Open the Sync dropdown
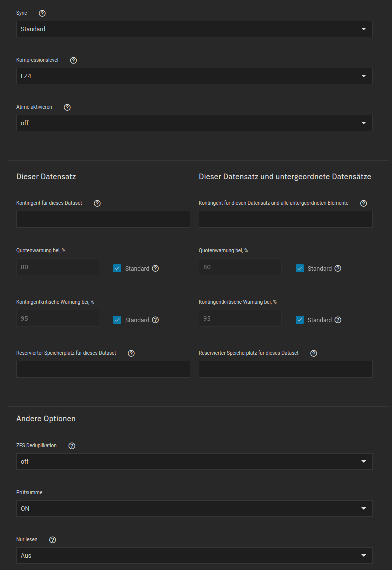Viewport: 392px width, 570px height. tap(194, 29)
